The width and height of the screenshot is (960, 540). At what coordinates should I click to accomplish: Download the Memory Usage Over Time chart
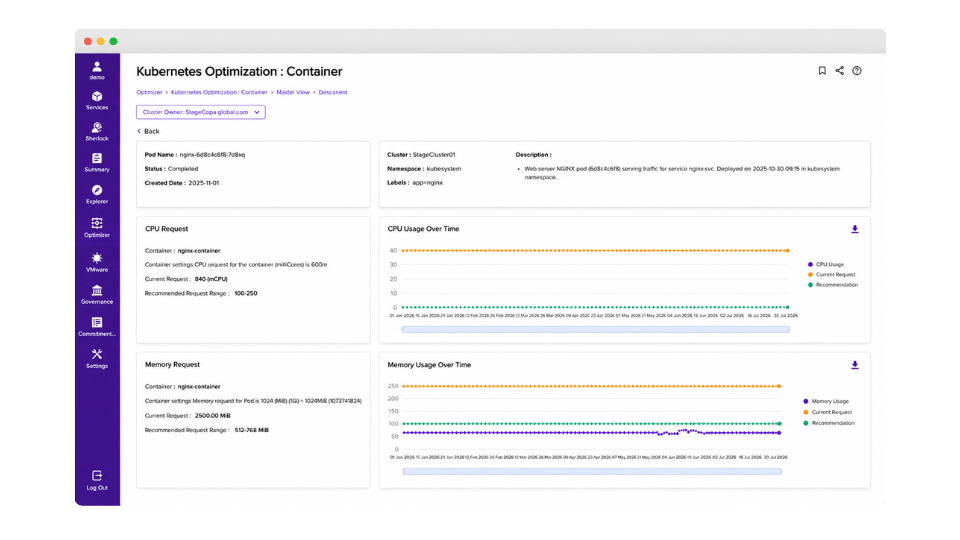[855, 365]
